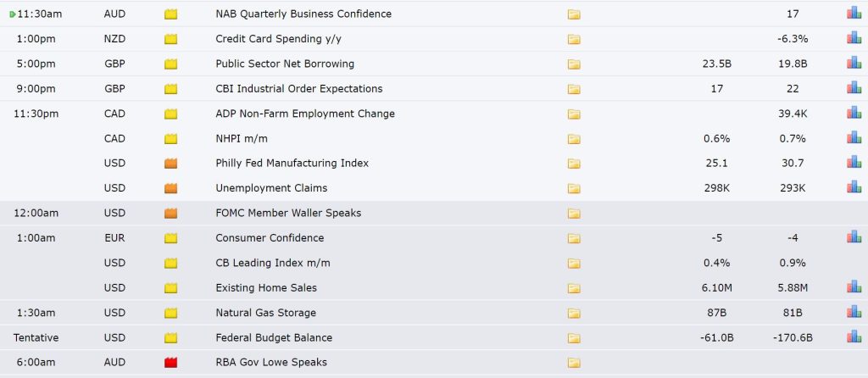Select the Consumer Confidence event row
868x378 pixels.
pyautogui.click(x=434, y=238)
